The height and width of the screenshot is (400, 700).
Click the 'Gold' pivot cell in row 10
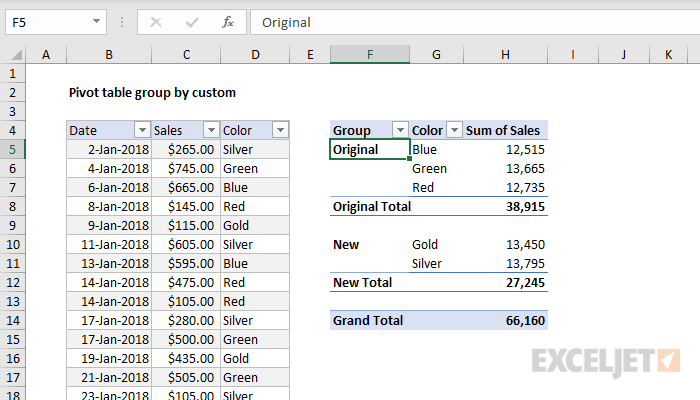[436, 244]
